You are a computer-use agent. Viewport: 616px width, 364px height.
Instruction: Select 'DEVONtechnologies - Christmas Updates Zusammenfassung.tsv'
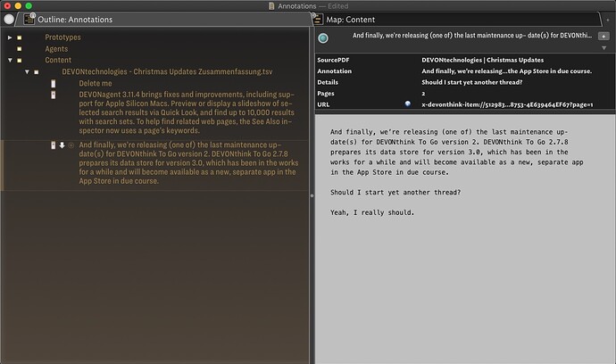167,72
